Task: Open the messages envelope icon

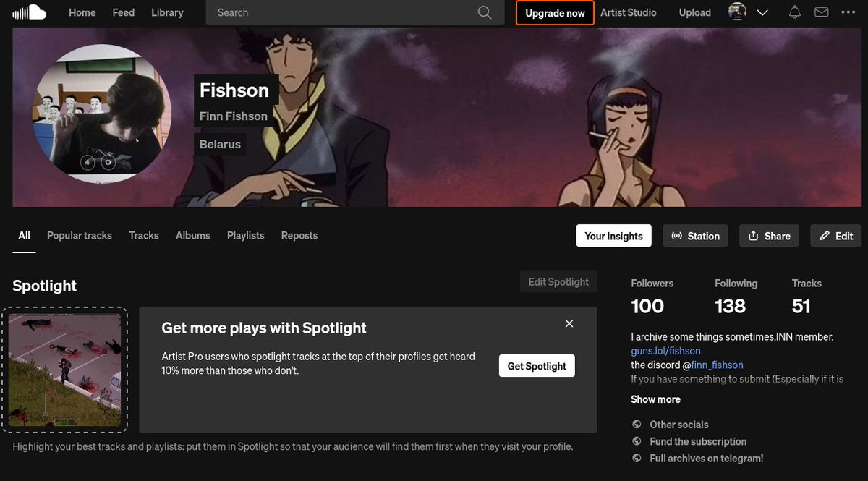Action: [821, 12]
